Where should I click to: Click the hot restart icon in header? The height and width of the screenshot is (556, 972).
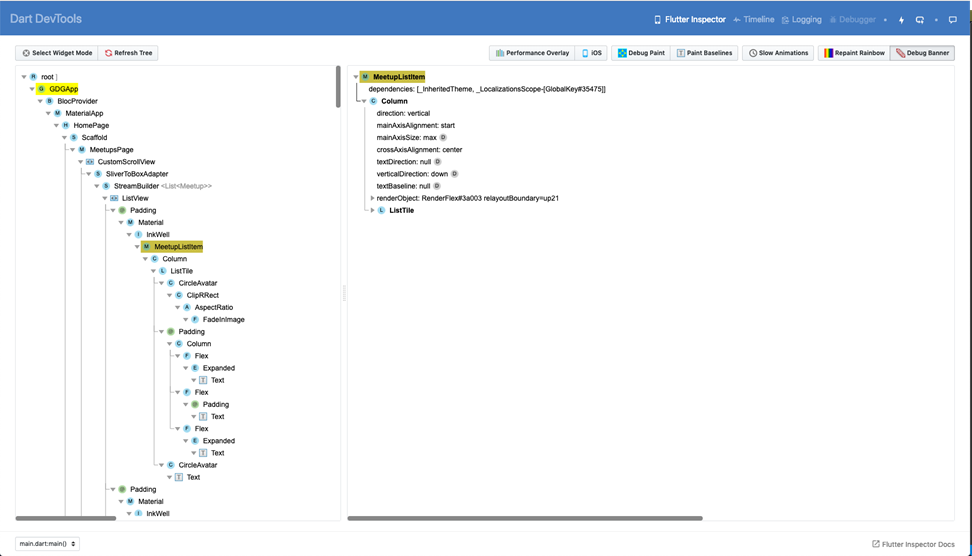pyautogui.click(x=919, y=20)
